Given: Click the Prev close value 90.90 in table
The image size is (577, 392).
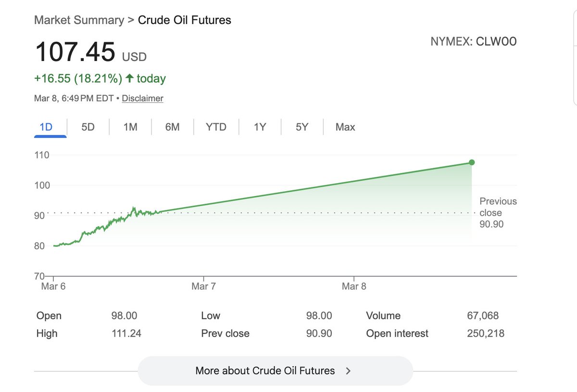Looking at the screenshot, I should (319, 333).
